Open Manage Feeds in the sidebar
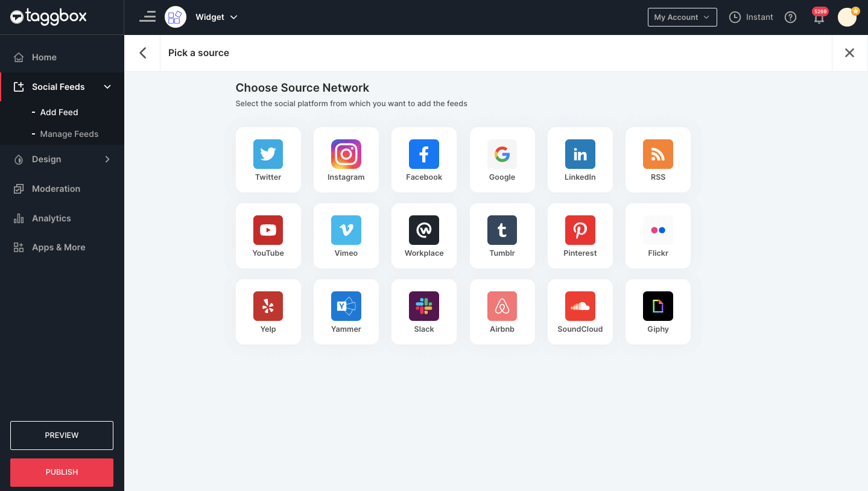 tap(69, 134)
